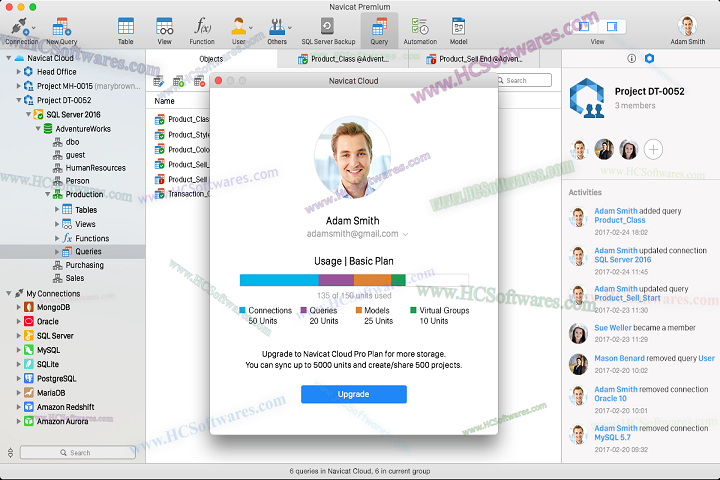Collapse the Production schema node
Screen dimensions: 720x480
coord(47,194)
